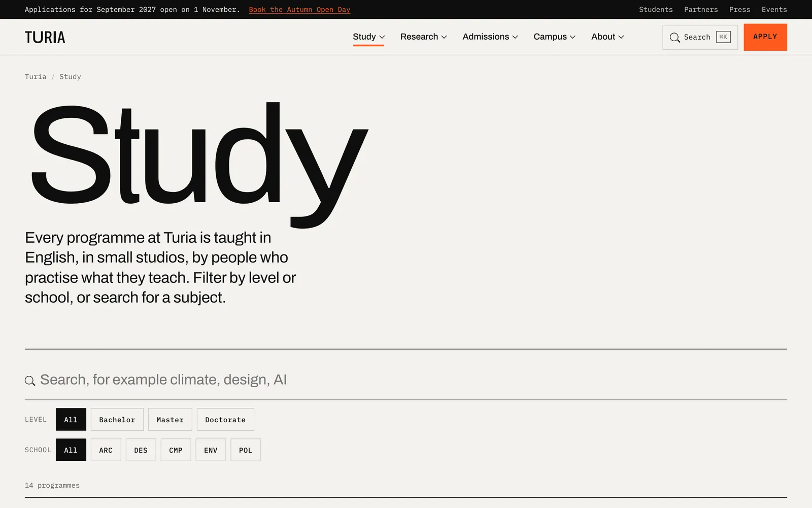Screen dimensions: 812x508
Task: Filter by POL school
Action: point(246,450)
